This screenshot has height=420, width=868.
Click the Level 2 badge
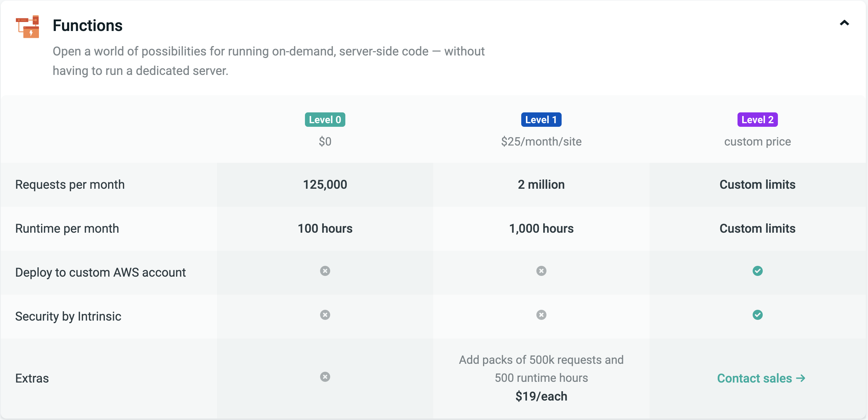[757, 120]
